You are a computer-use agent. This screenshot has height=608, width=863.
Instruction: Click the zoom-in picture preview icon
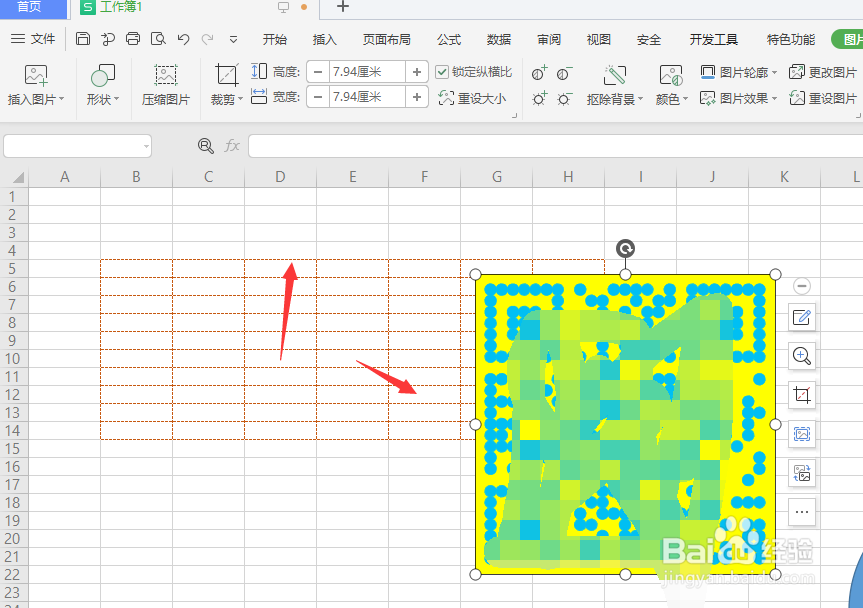point(802,356)
